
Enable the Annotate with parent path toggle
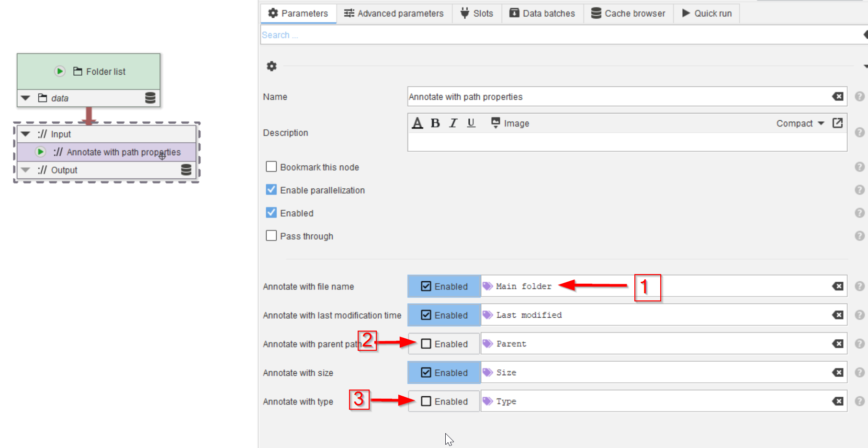coord(444,344)
